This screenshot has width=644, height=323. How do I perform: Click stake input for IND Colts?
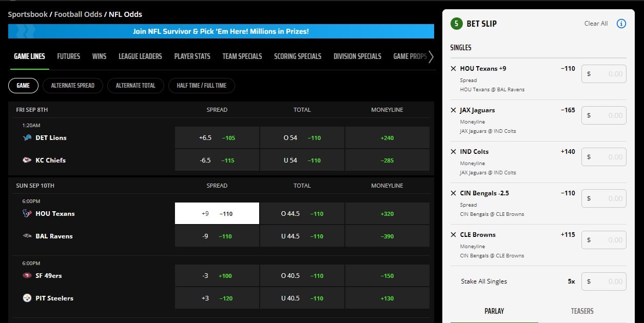tap(603, 157)
